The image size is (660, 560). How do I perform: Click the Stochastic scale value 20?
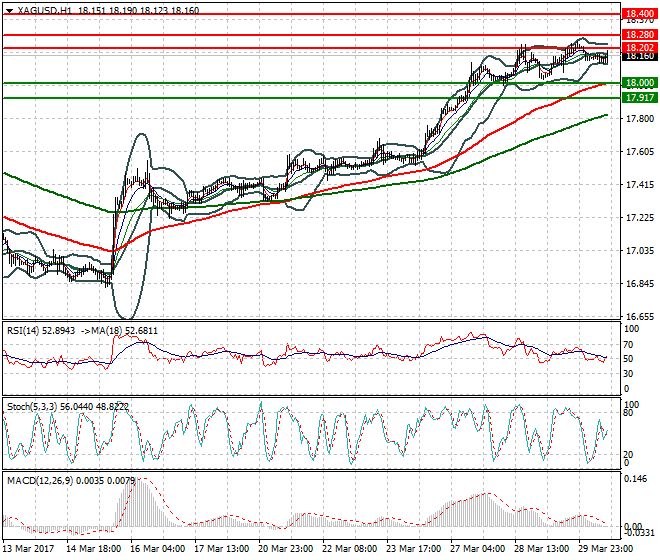point(628,455)
